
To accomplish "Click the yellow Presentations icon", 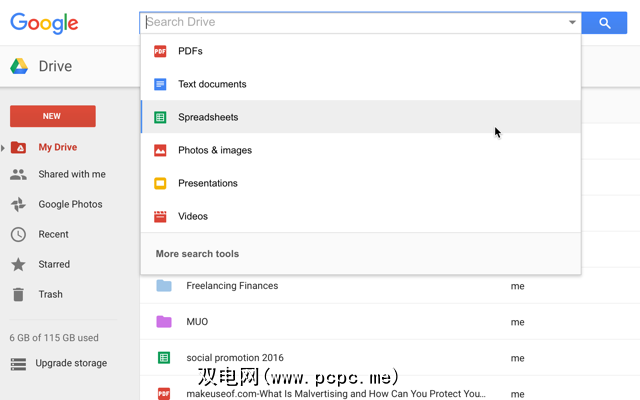I will pos(160,183).
